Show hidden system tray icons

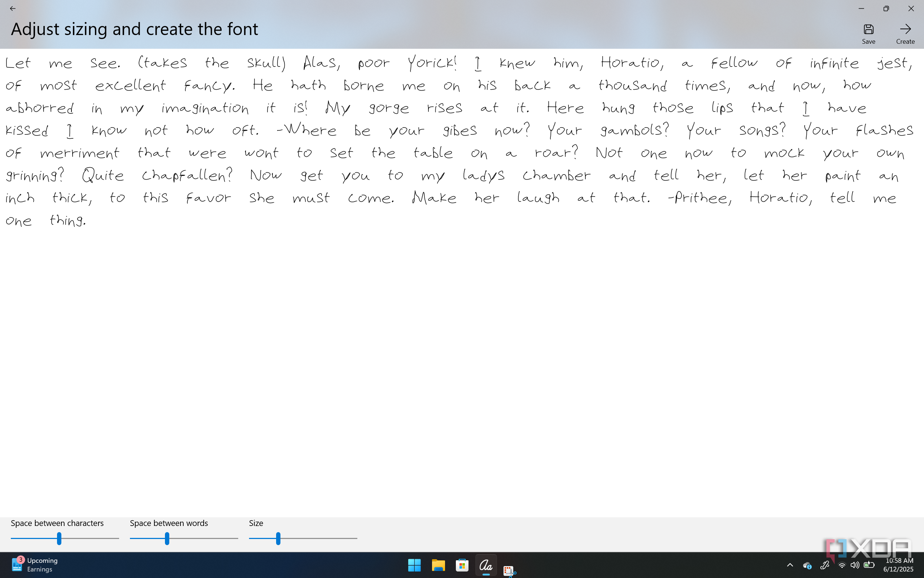[790, 565]
